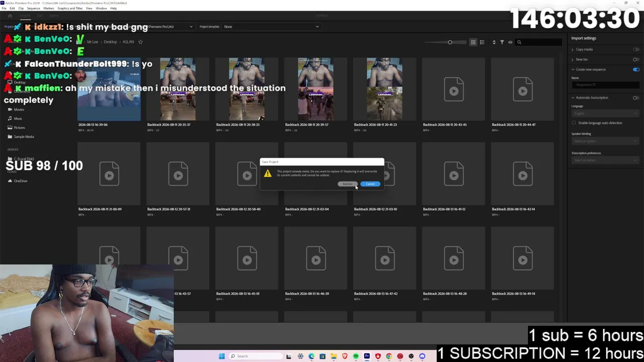Favorite the ASLAN folder with the star

140,42
